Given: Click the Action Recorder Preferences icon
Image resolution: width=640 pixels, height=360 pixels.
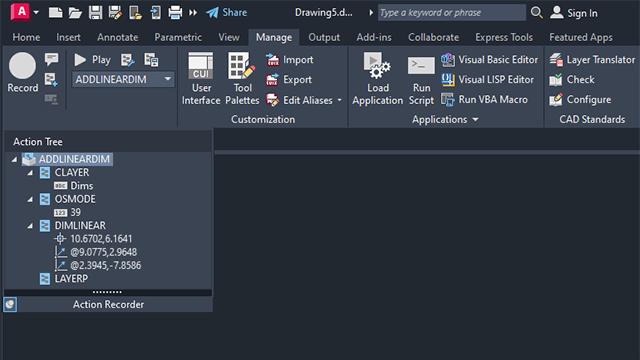Looking at the screenshot, I should pyautogui.click(x=128, y=60).
